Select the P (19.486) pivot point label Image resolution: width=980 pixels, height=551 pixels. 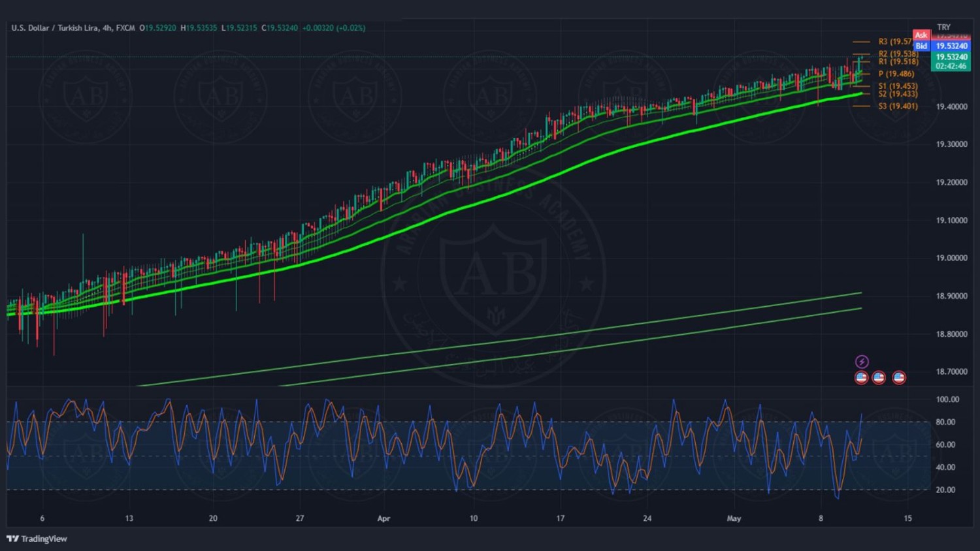(x=896, y=74)
